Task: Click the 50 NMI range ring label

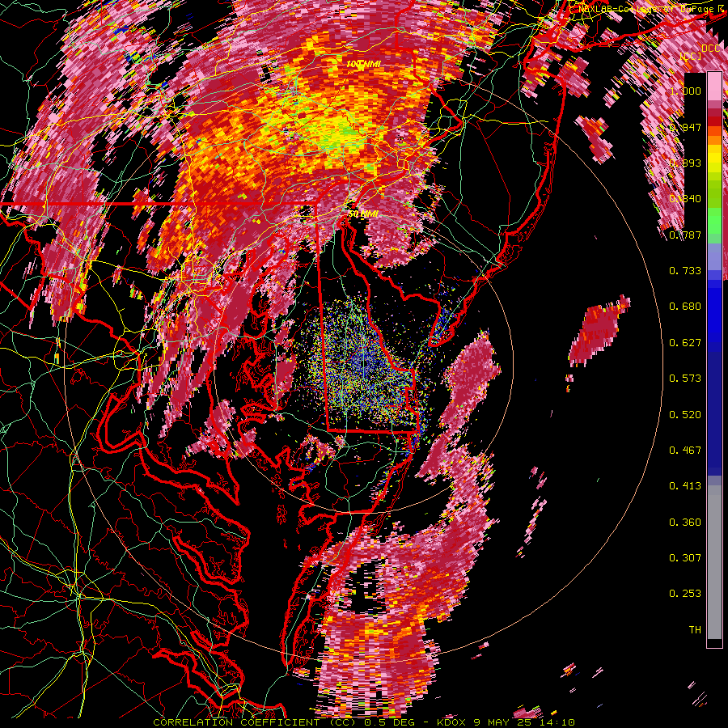Action: tap(363, 214)
